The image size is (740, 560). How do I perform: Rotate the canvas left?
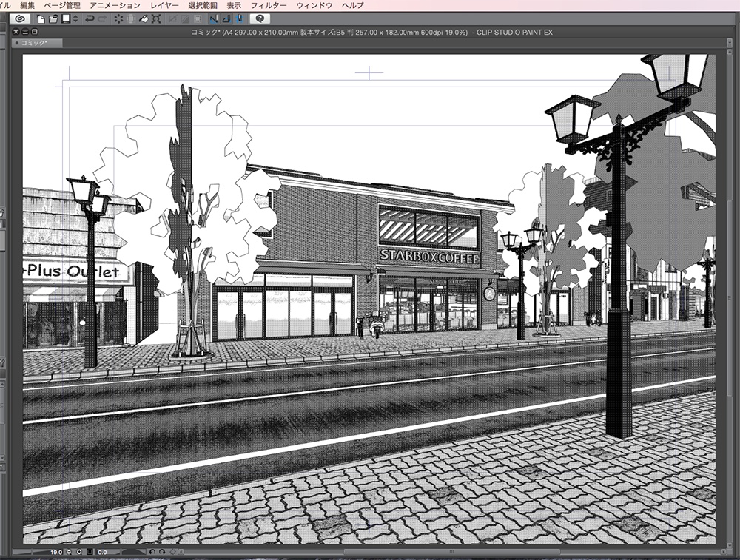152,552
